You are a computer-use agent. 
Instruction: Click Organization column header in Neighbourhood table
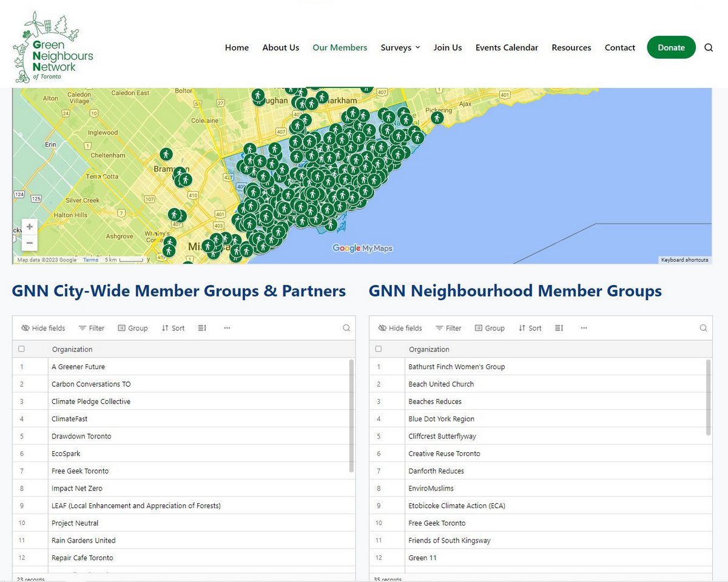point(429,349)
